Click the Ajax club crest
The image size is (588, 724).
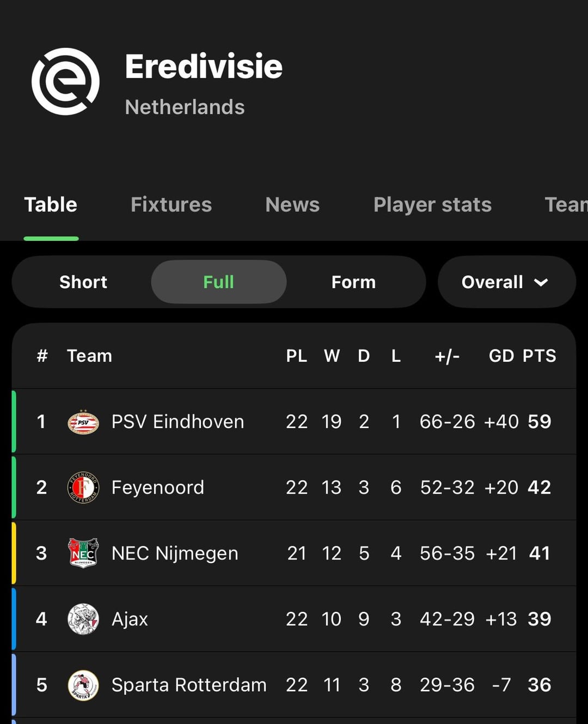[x=83, y=619]
